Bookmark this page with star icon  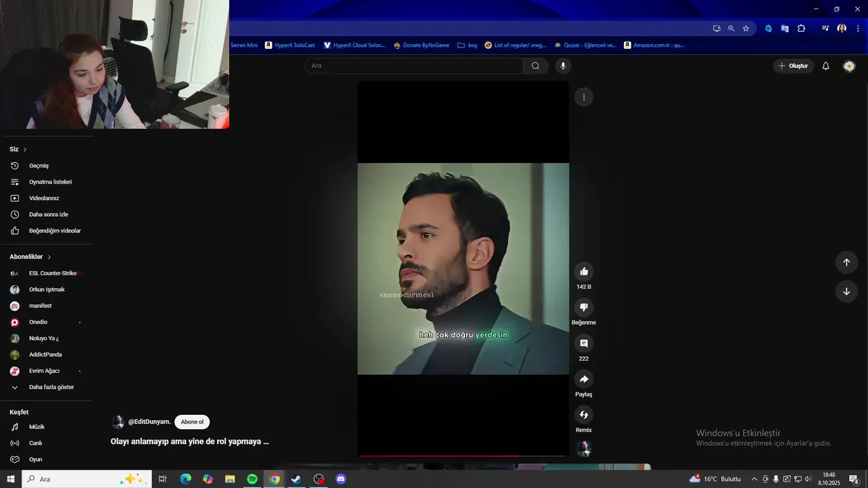pos(746,28)
